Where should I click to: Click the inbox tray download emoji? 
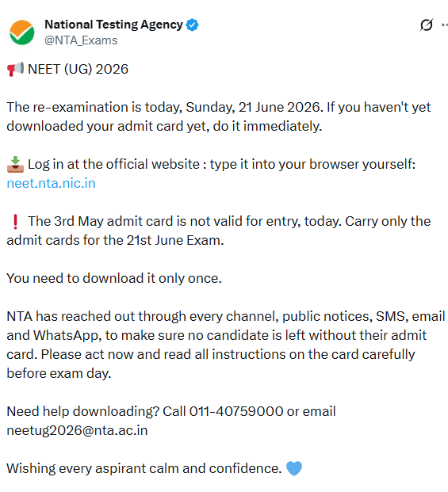tap(15, 165)
